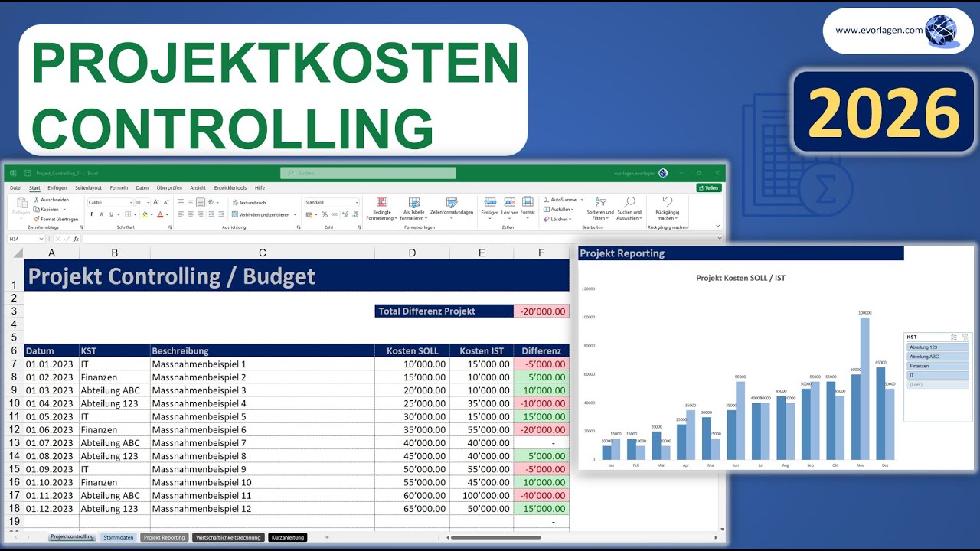Open Bedingte Formatierung
The height and width of the screenshot is (551, 980).
pyautogui.click(x=382, y=210)
